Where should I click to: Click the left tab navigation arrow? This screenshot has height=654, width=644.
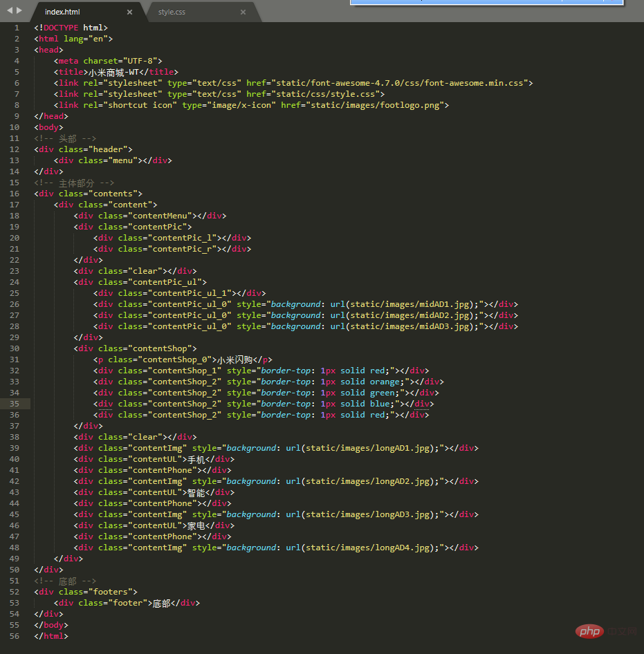pyautogui.click(x=10, y=10)
